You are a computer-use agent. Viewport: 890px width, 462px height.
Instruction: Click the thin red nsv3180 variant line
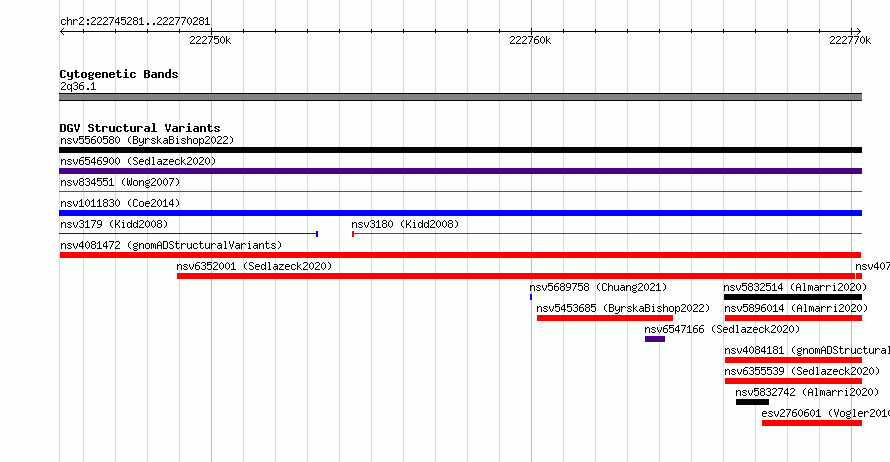click(x=607, y=234)
